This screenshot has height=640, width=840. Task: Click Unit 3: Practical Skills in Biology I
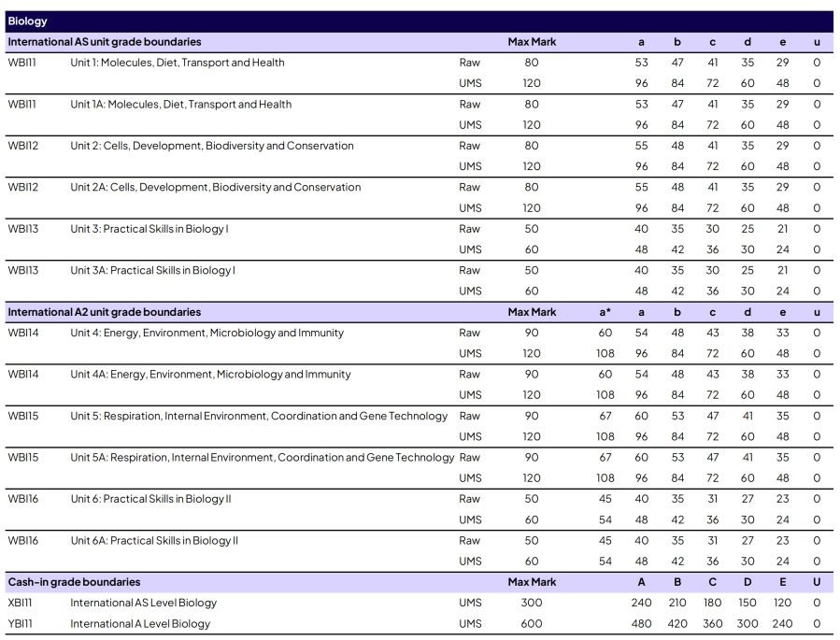click(149, 229)
